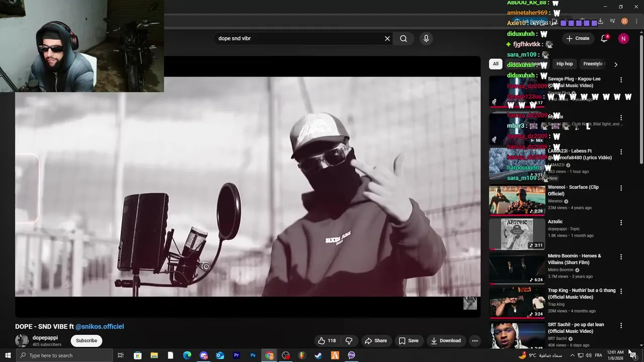This screenshot has width=644, height=362.
Task: Open the Trap King video thumbnail
Action: point(517,303)
